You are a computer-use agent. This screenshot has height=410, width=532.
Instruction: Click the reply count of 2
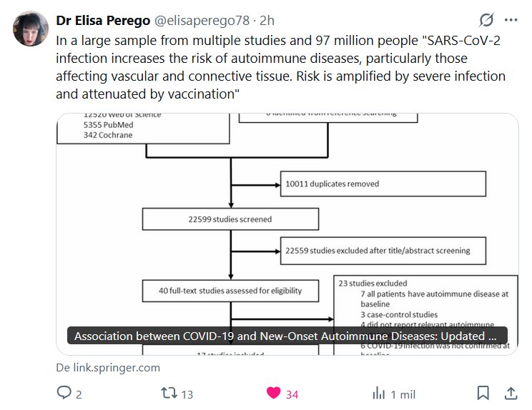pyautogui.click(x=79, y=394)
